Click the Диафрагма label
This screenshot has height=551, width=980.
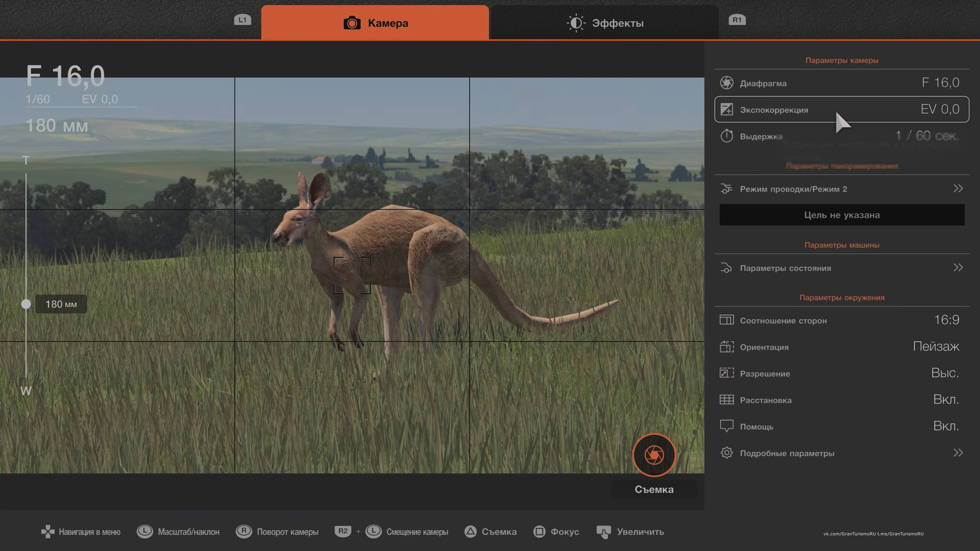(x=763, y=83)
